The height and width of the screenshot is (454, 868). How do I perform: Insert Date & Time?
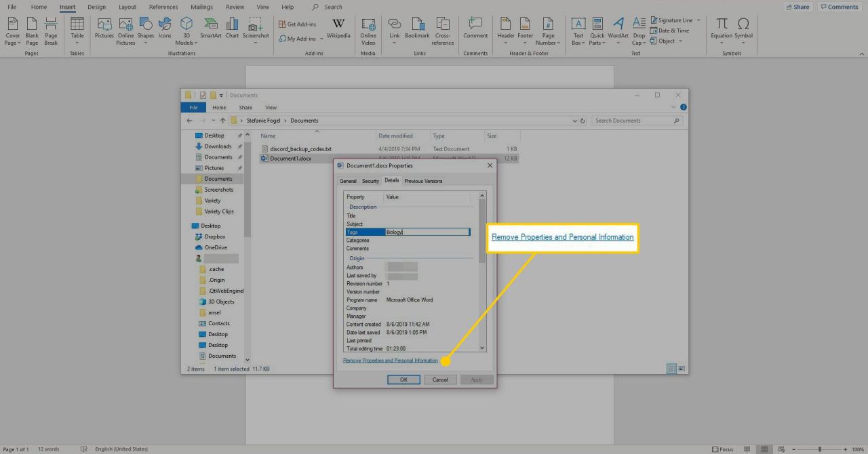(669, 30)
